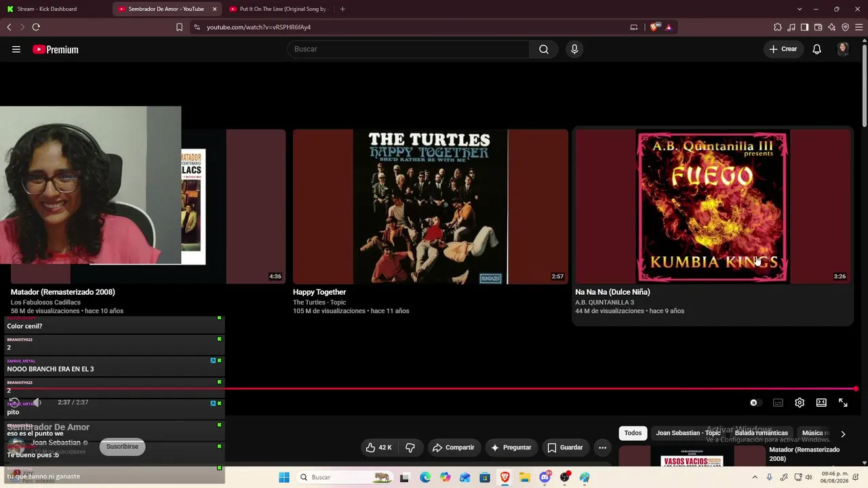The width and height of the screenshot is (868, 488).
Task: Open YouTube notifications bell
Action: (x=817, y=49)
